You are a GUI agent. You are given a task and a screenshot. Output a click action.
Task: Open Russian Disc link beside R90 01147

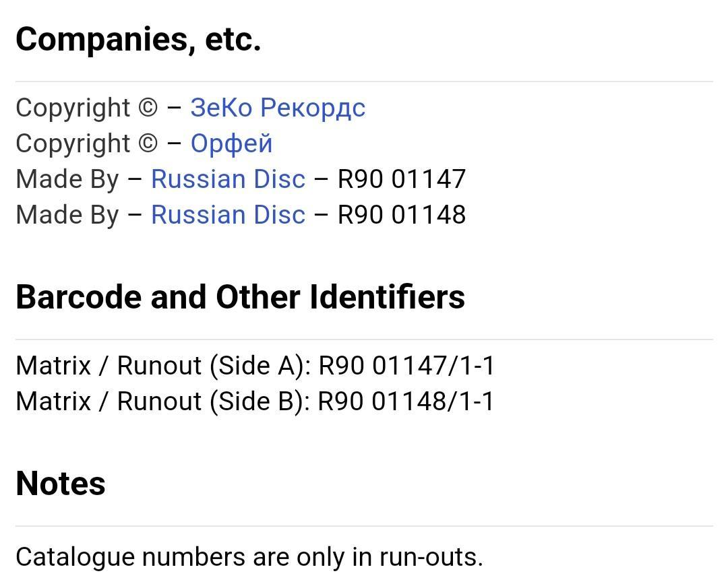228,179
